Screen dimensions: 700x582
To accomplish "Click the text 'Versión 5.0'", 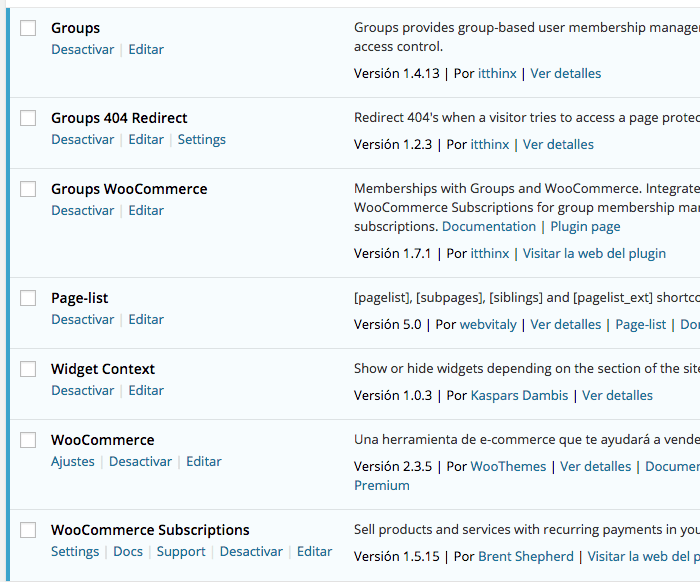I will [x=388, y=324].
